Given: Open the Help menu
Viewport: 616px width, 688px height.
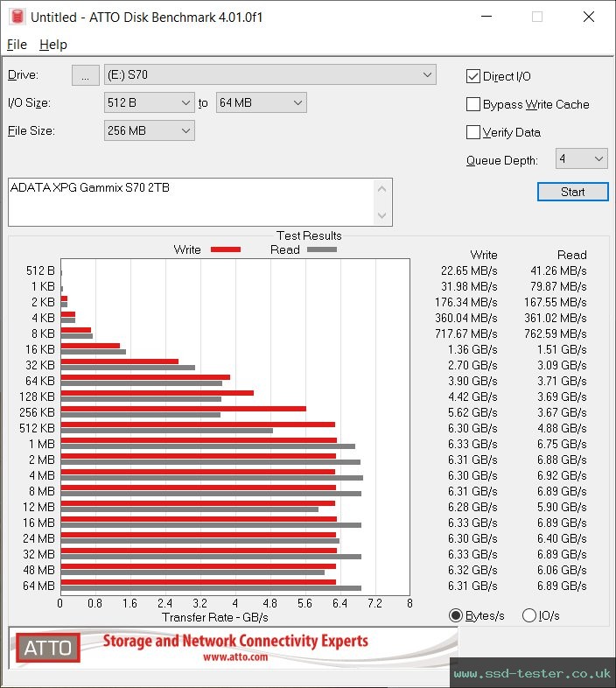Looking at the screenshot, I should pos(53,45).
